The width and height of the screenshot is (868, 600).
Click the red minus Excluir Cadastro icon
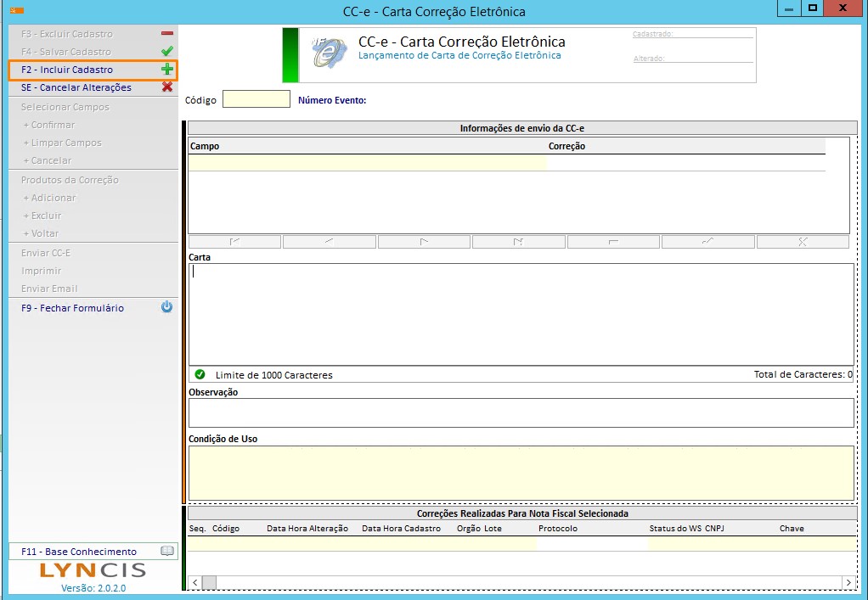point(167,34)
